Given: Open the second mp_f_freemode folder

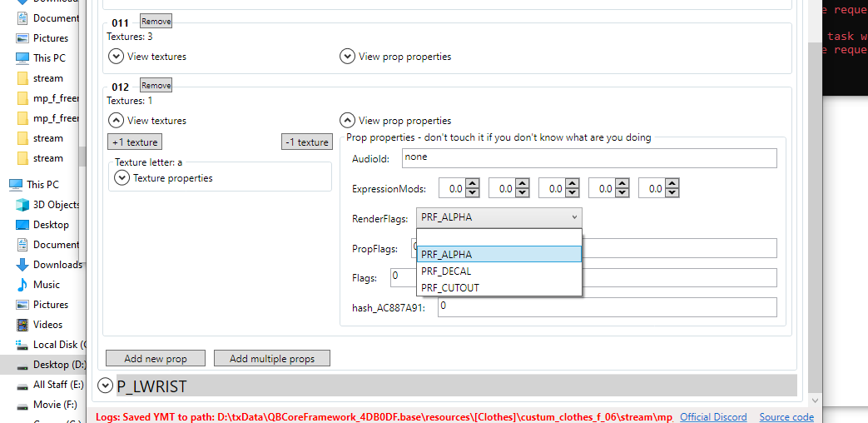Looking at the screenshot, I should click(47, 118).
